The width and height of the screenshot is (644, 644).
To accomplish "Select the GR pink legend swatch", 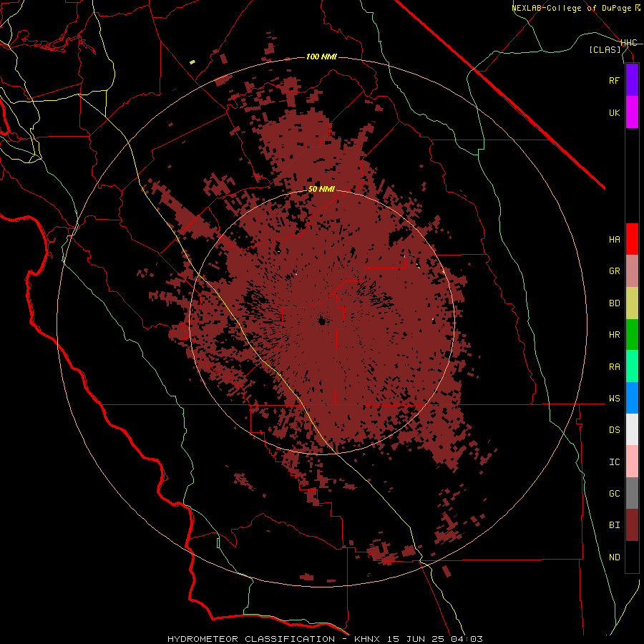I will click(x=632, y=271).
